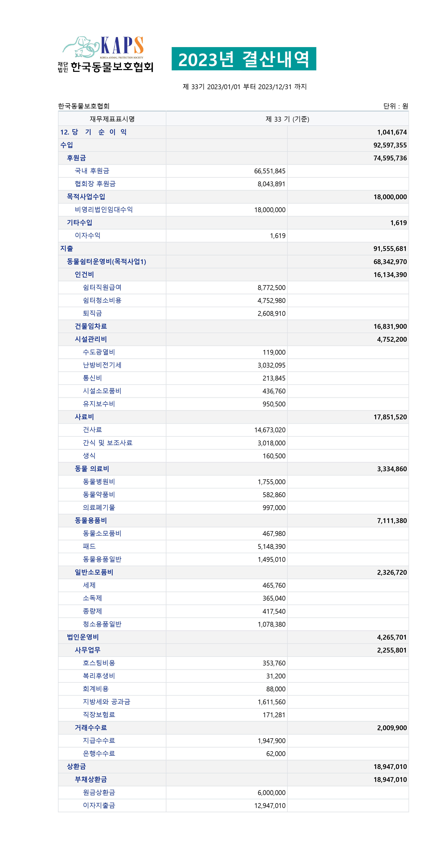Select the '지출' section row

tap(233, 248)
